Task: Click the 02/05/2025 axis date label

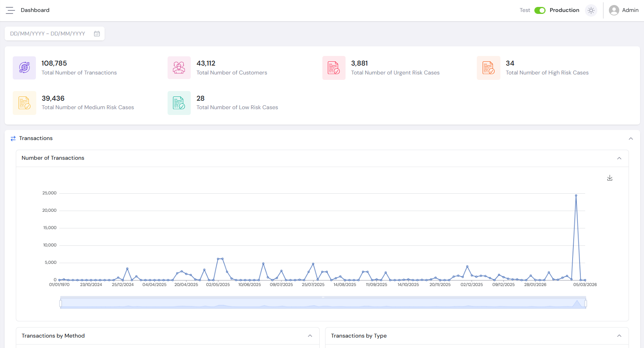Action: coord(218,285)
